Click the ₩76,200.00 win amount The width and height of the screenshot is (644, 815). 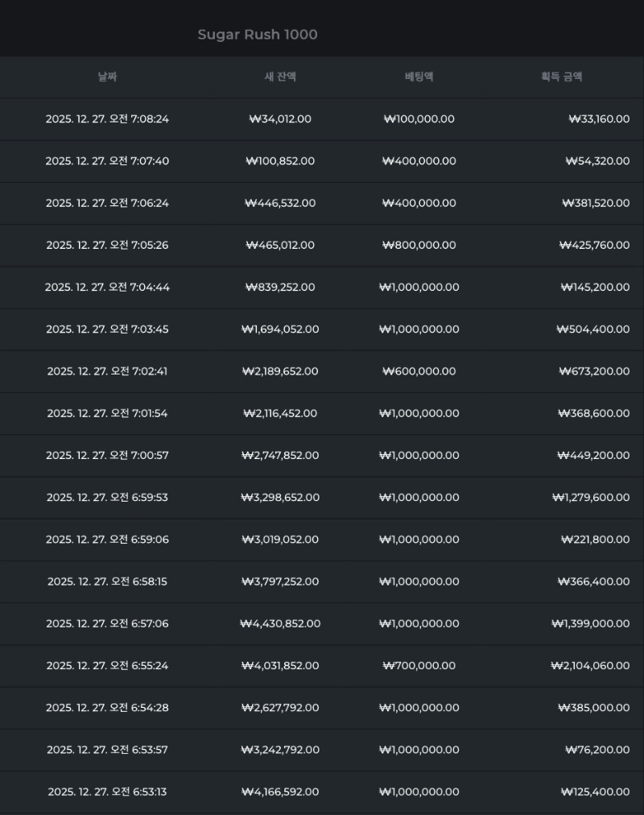click(597, 750)
